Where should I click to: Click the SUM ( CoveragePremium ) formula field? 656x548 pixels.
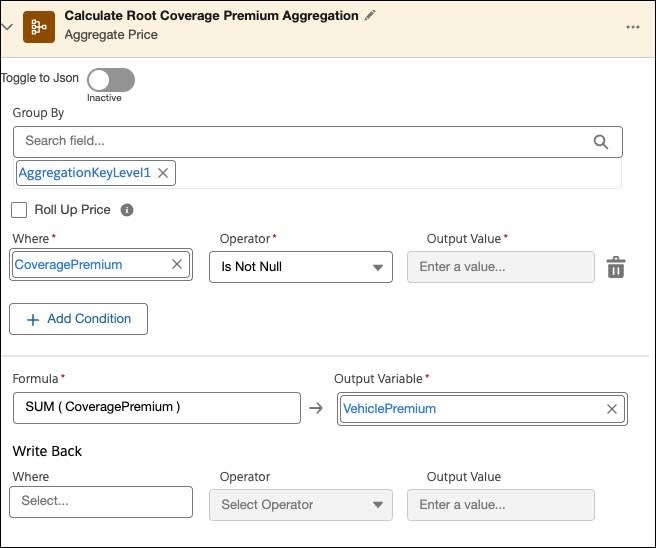pos(157,408)
